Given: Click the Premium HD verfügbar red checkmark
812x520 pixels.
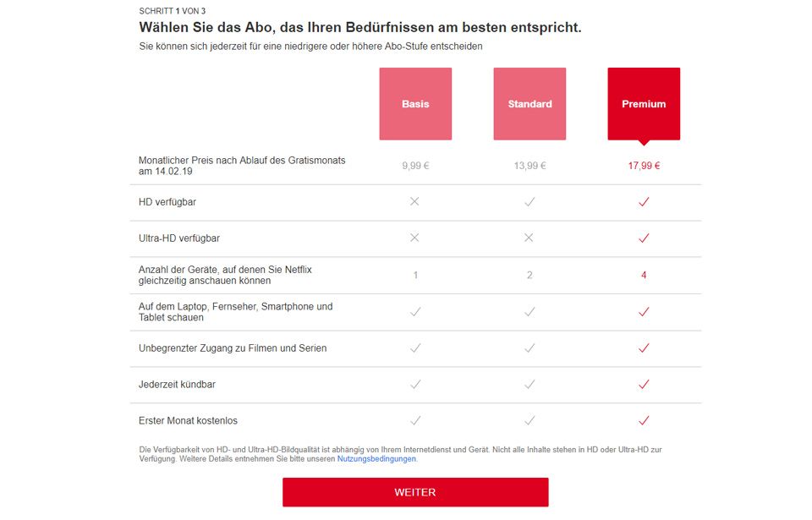Looking at the screenshot, I should [x=644, y=202].
